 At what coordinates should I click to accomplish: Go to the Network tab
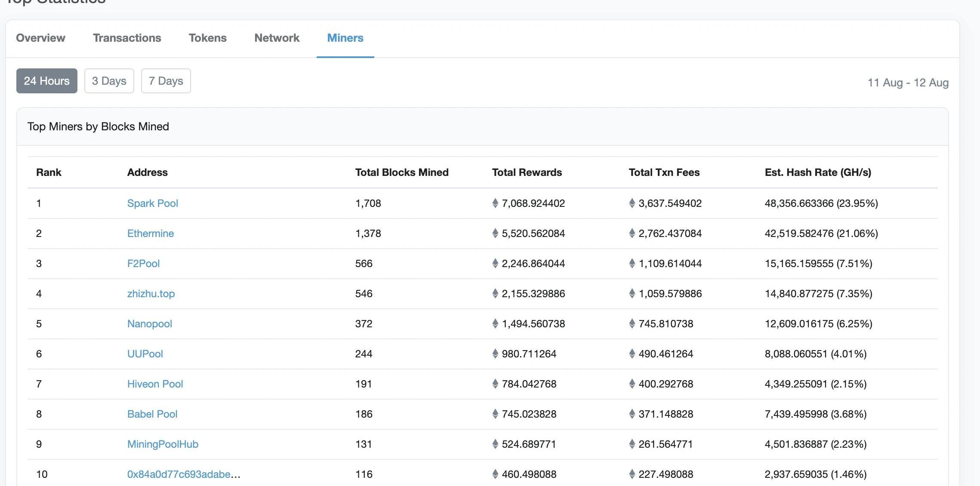point(277,38)
